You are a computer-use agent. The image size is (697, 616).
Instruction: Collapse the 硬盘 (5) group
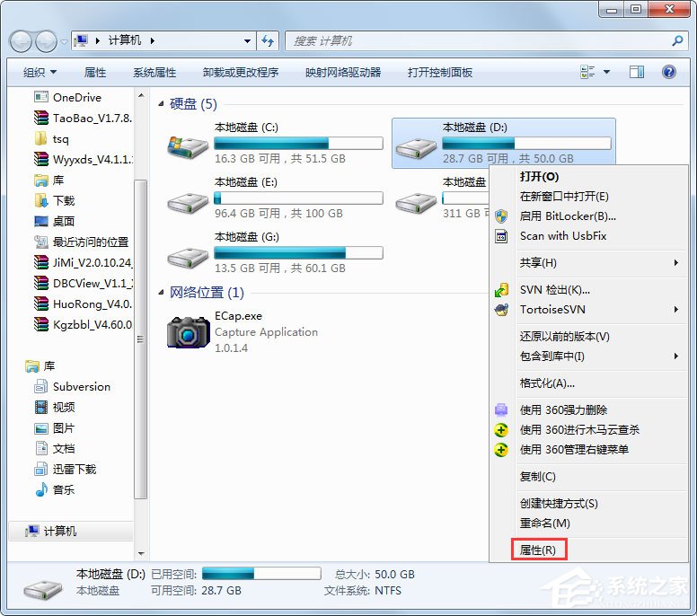point(161,104)
